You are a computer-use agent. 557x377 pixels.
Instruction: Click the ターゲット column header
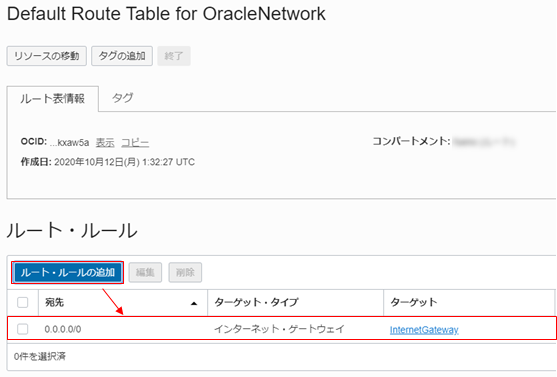(470, 302)
